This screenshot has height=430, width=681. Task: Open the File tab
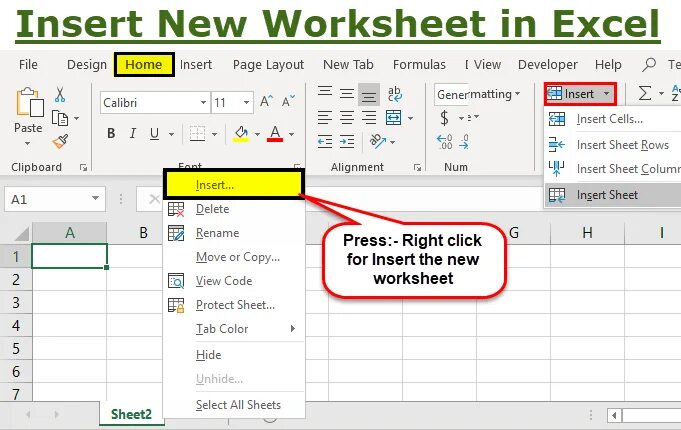pyautogui.click(x=28, y=64)
